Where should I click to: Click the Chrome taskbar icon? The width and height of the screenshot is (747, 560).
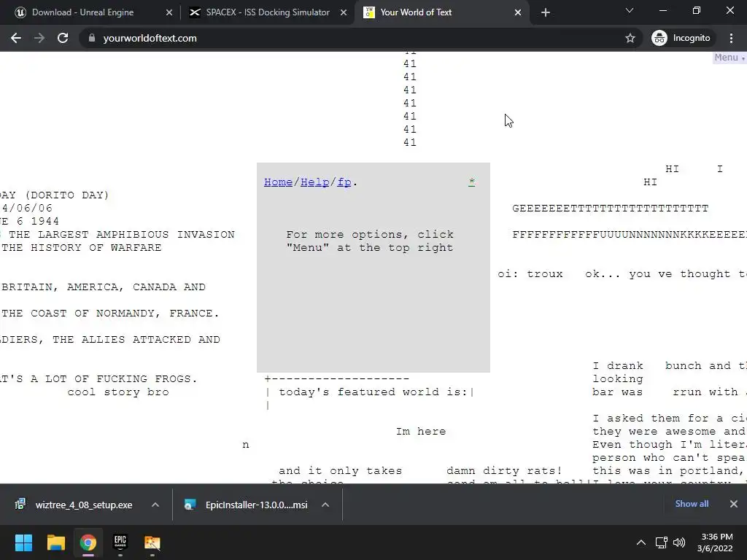tap(88, 542)
